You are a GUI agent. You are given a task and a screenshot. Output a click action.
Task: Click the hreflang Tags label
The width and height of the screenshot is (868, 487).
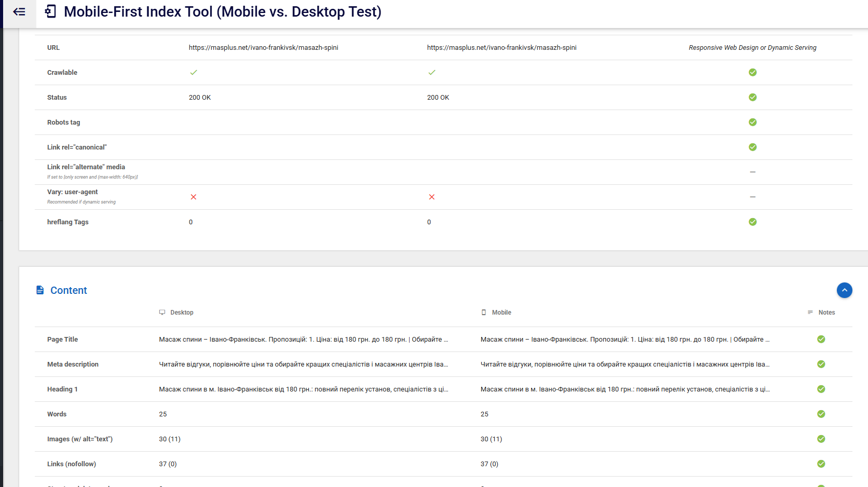point(68,222)
